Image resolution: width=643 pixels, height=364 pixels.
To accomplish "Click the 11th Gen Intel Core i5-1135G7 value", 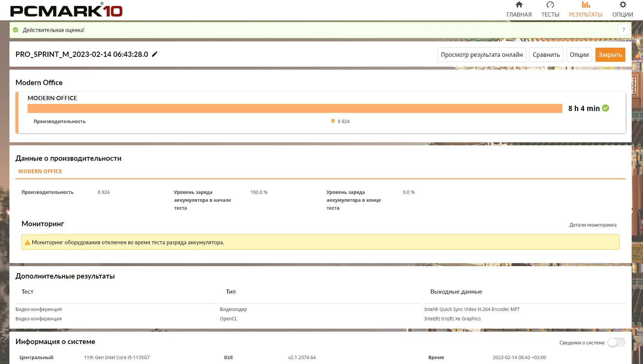I will [x=117, y=358].
